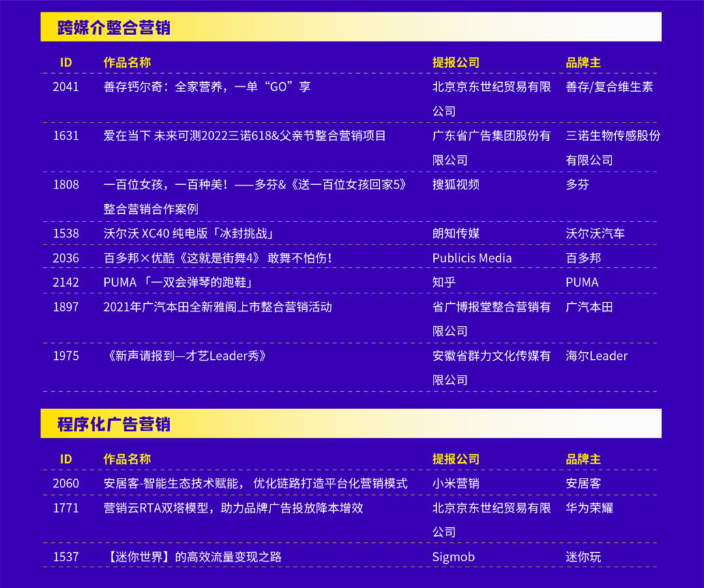Screen dimensions: 704x588
Task: Click brand 华为荣耀
Action: (589, 508)
